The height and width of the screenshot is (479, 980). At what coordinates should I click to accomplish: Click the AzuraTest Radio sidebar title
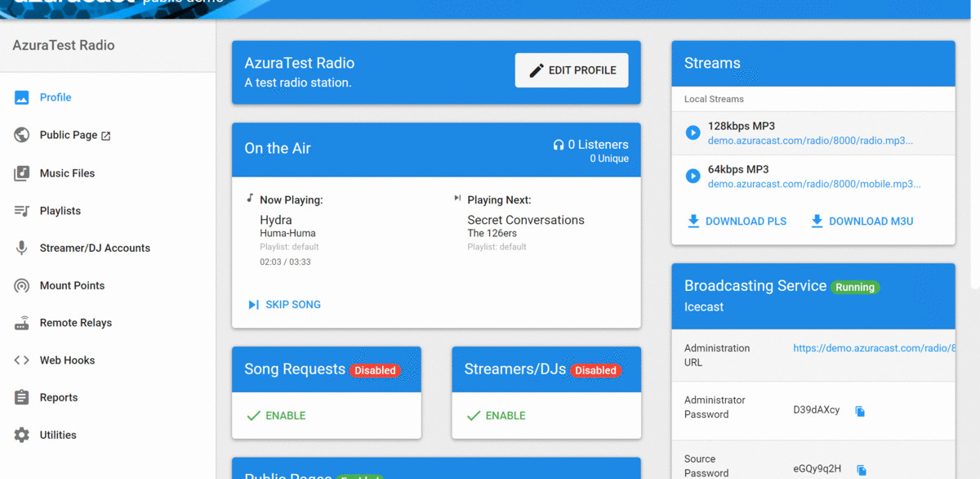tap(64, 45)
